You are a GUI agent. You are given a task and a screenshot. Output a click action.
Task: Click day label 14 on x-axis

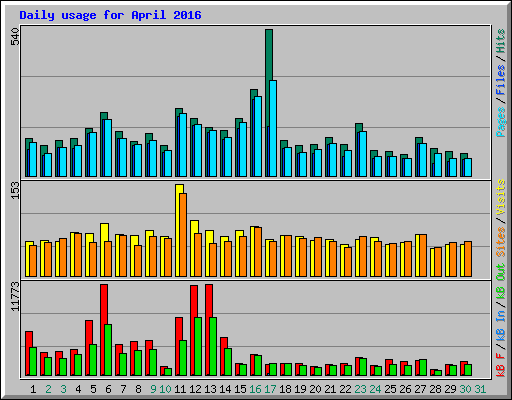click(225, 389)
